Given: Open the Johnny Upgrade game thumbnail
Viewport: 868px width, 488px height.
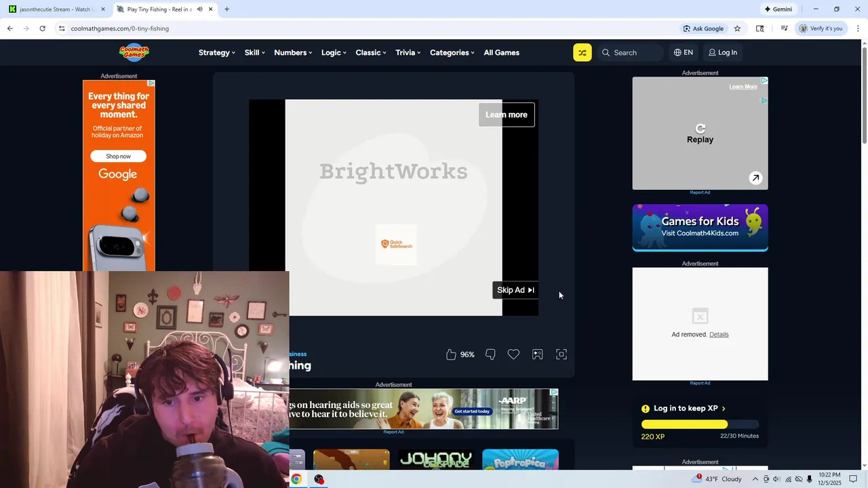Looking at the screenshot, I should (435, 460).
